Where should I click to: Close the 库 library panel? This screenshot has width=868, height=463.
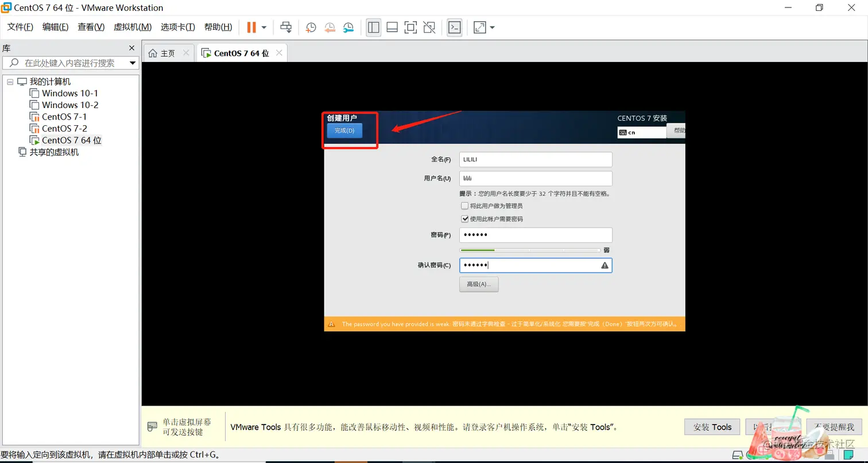coord(131,48)
